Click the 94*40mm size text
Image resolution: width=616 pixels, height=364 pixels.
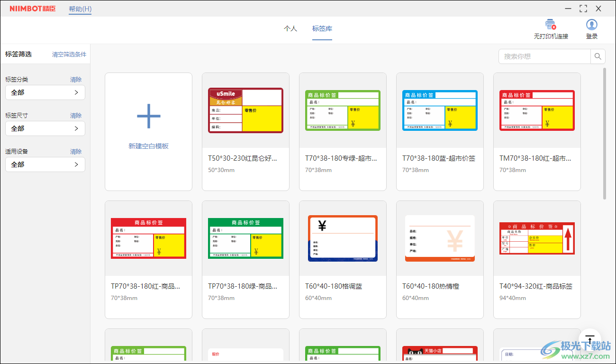point(513,298)
